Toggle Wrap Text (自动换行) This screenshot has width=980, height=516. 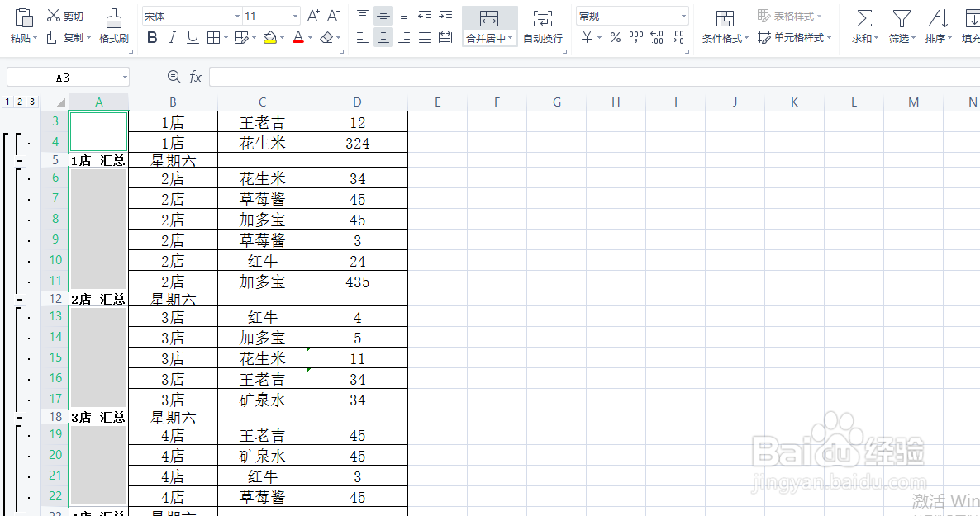pos(543,26)
